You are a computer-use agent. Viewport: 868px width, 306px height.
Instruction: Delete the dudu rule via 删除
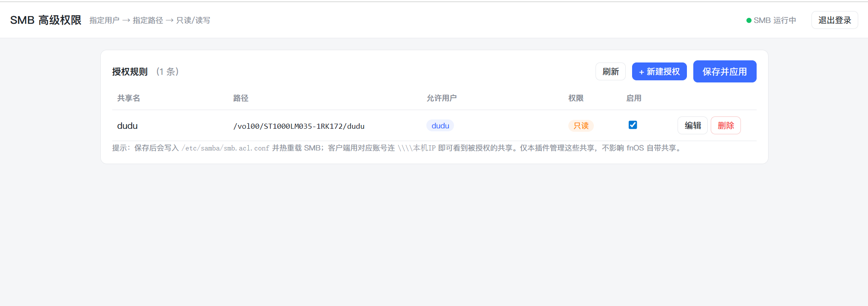pos(726,125)
